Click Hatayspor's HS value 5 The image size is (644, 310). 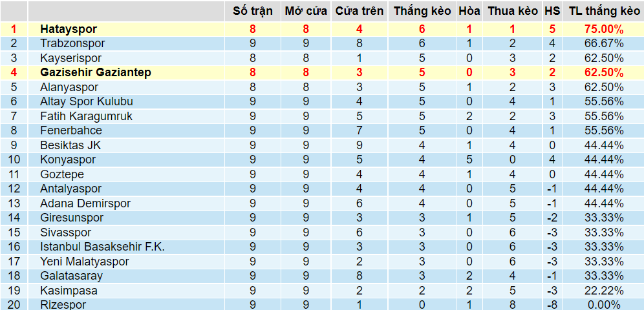(552, 29)
